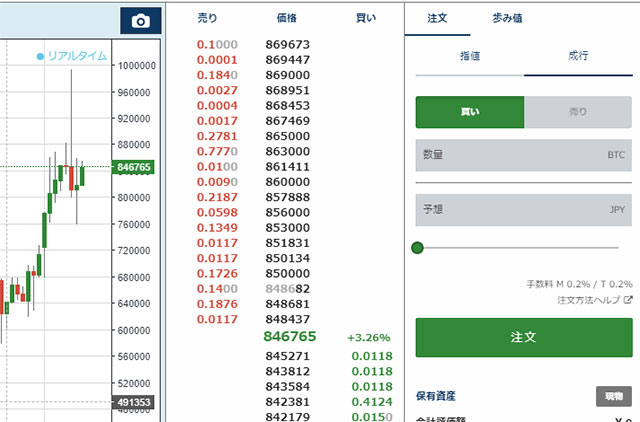Select ask price 869673
Image resolution: width=640 pixels, height=422 pixels.
[x=287, y=44]
